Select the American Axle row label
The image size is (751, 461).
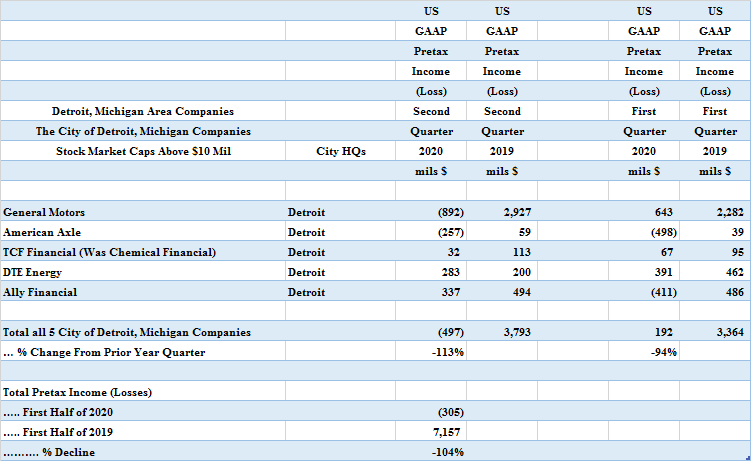[x=42, y=232]
